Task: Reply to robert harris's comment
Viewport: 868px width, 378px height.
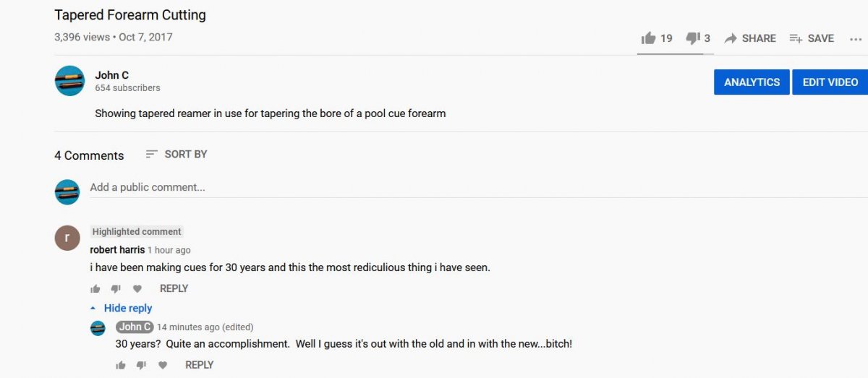Action: click(174, 288)
